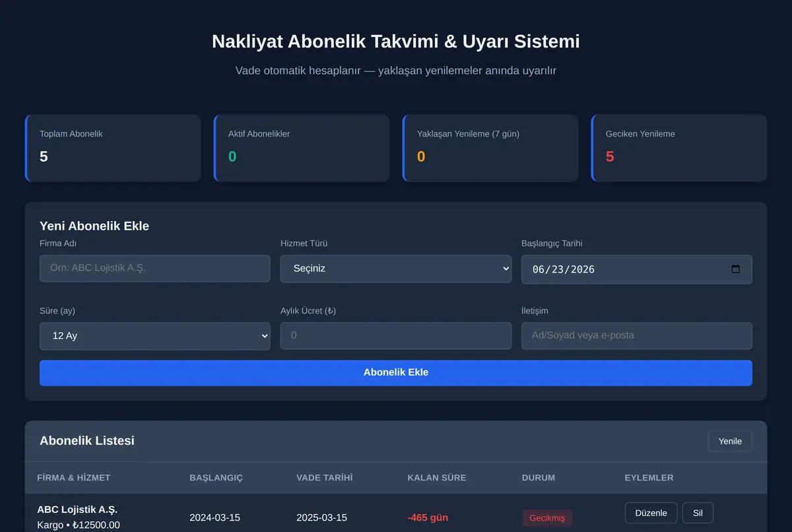Focus the Firma Adı input field
Screen dimensions: 792x532
pyautogui.click(x=155, y=269)
